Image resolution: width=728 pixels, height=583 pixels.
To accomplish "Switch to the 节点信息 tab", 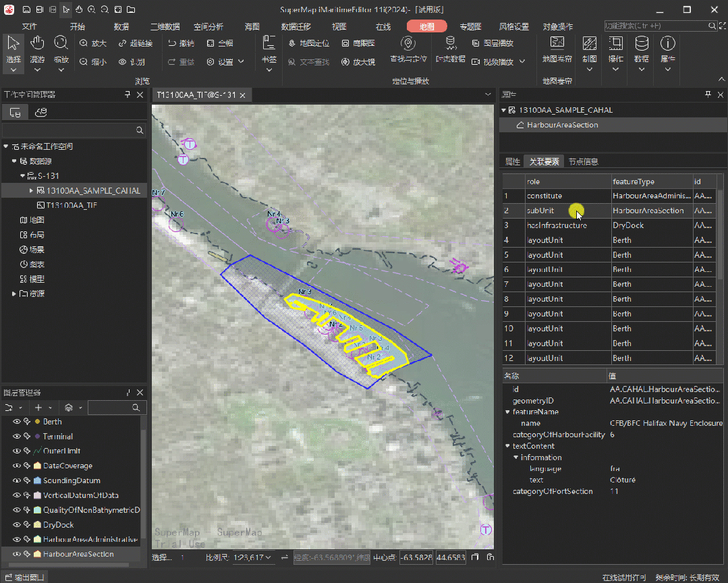I will (x=583, y=161).
